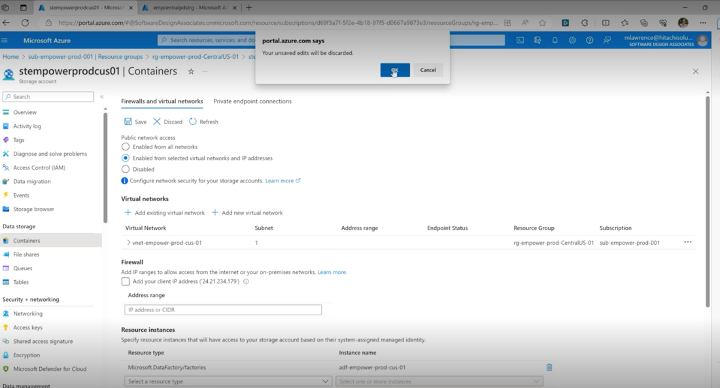
Task: Open Microsoft Defender for Cloud
Action: pyautogui.click(x=50, y=369)
